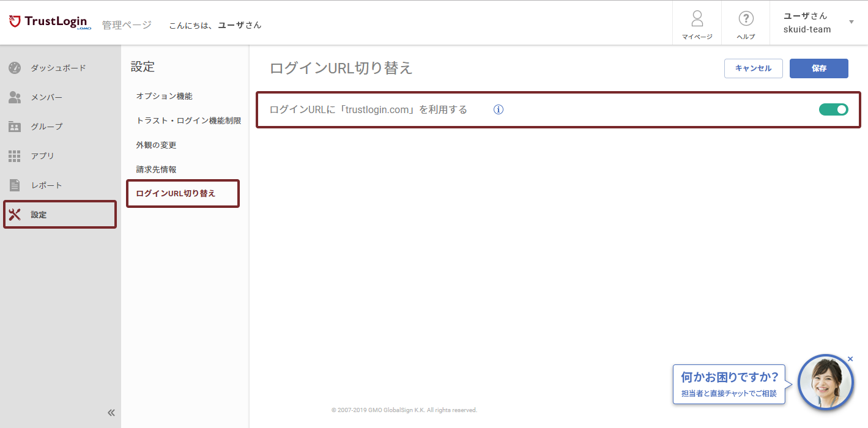The height and width of the screenshot is (428, 868).
Task: Select オプション機能 in the settings menu
Action: [x=164, y=96]
